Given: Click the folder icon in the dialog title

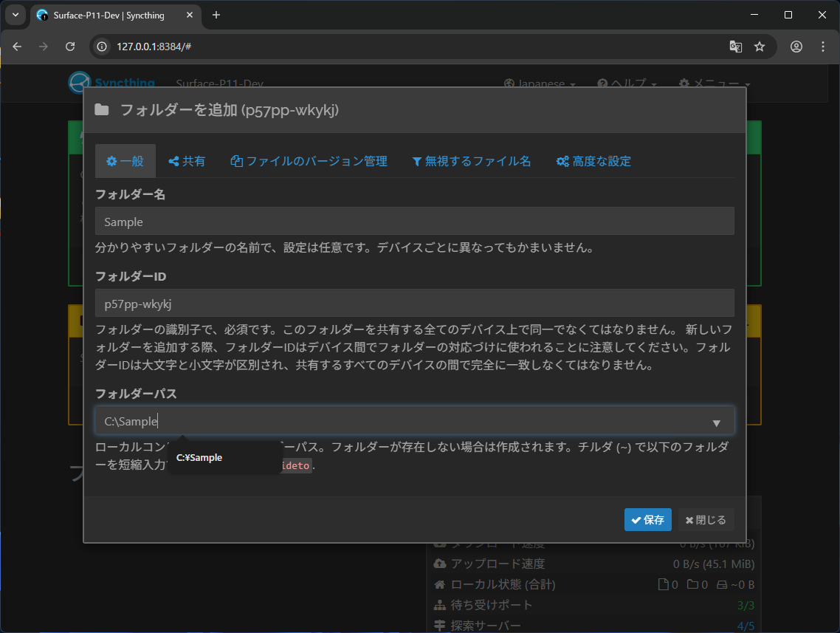Looking at the screenshot, I should (103, 109).
